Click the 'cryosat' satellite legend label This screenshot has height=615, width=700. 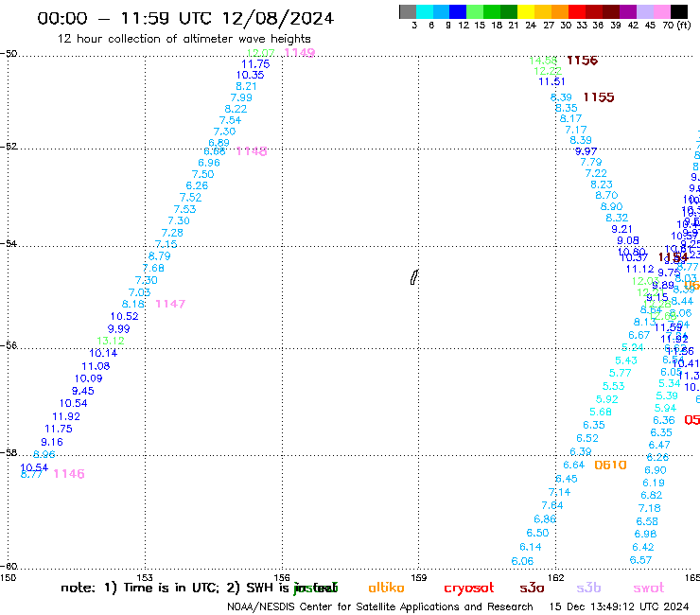coord(469,589)
